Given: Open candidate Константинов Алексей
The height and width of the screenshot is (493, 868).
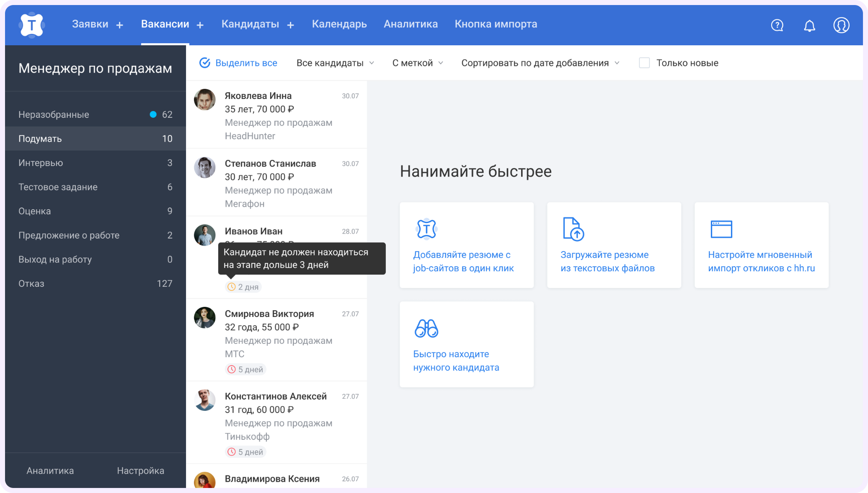Looking at the screenshot, I should (x=276, y=423).
